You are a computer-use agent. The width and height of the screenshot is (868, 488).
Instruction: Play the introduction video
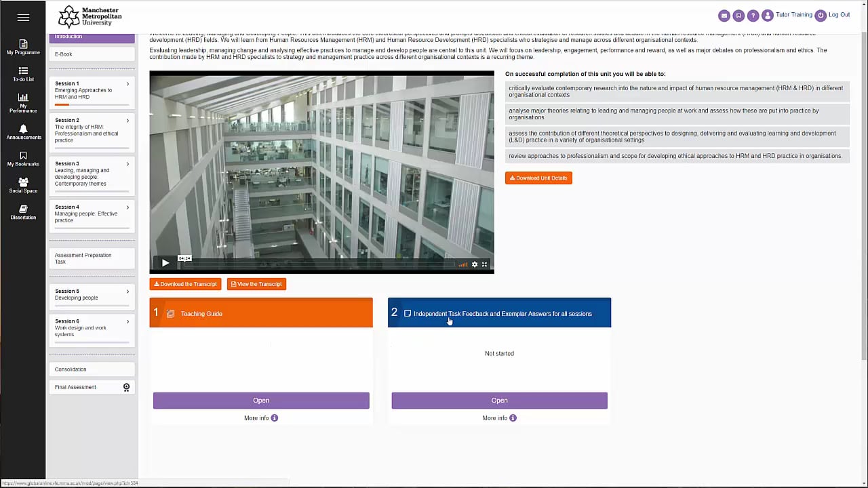click(x=165, y=264)
